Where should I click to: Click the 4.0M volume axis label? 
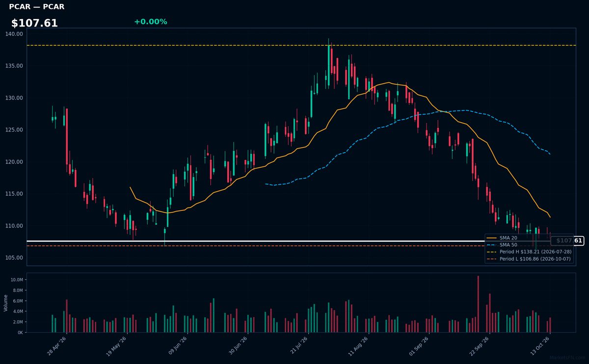[17, 312]
